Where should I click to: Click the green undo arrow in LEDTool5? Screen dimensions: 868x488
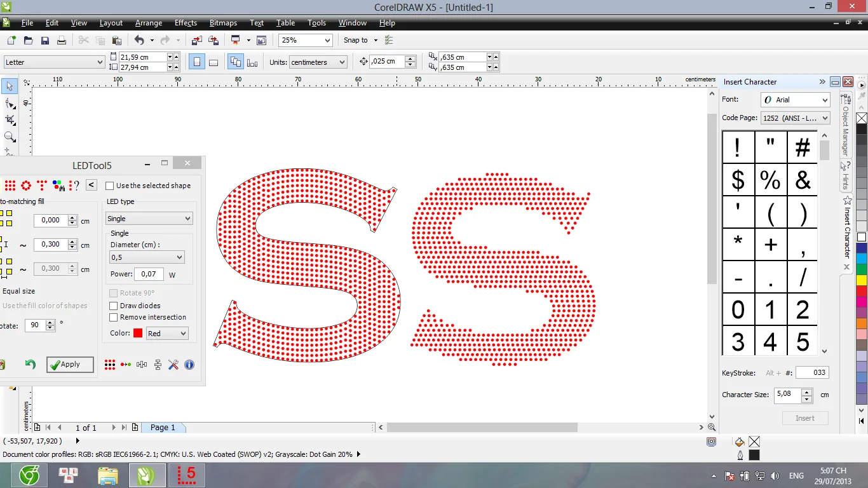[x=30, y=364]
